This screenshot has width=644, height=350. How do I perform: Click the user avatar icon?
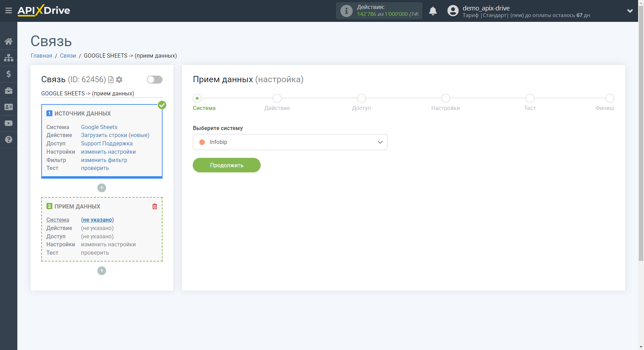(x=453, y=11)
